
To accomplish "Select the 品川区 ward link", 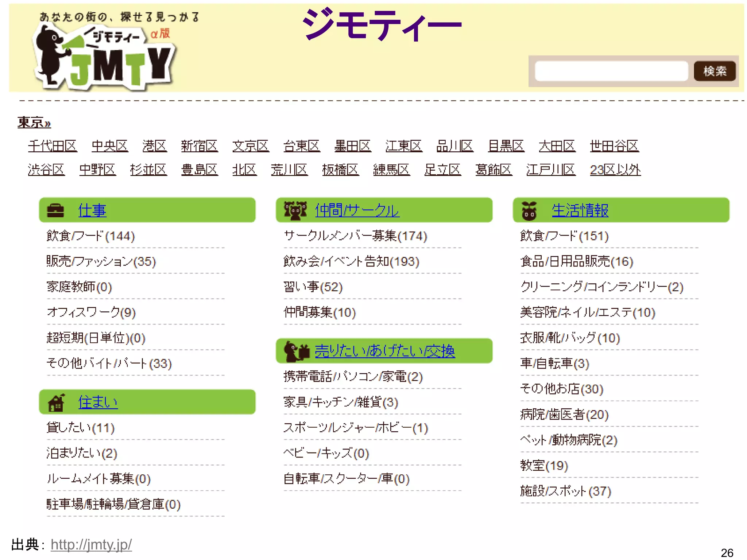I will 455,146.
